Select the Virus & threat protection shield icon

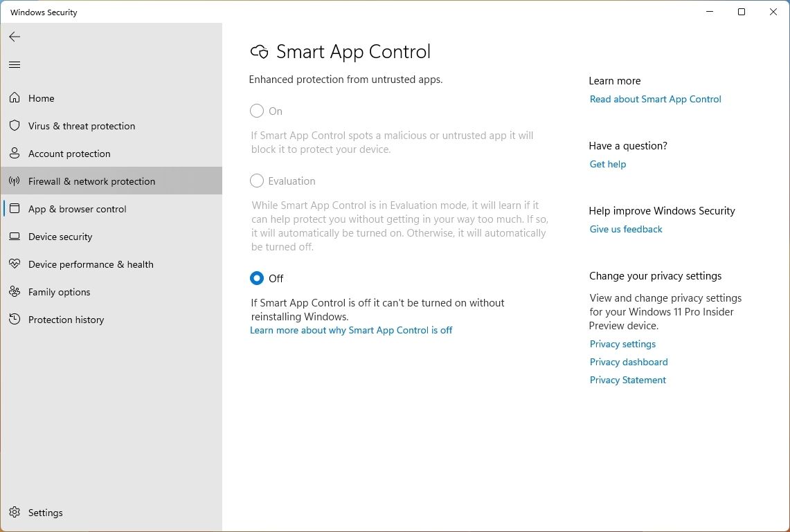15,126
